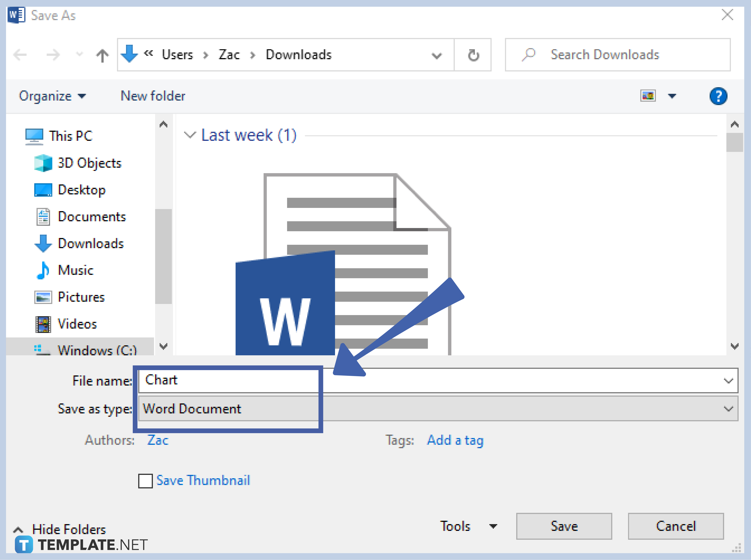Click the Add a tag link

coord(455,440)
